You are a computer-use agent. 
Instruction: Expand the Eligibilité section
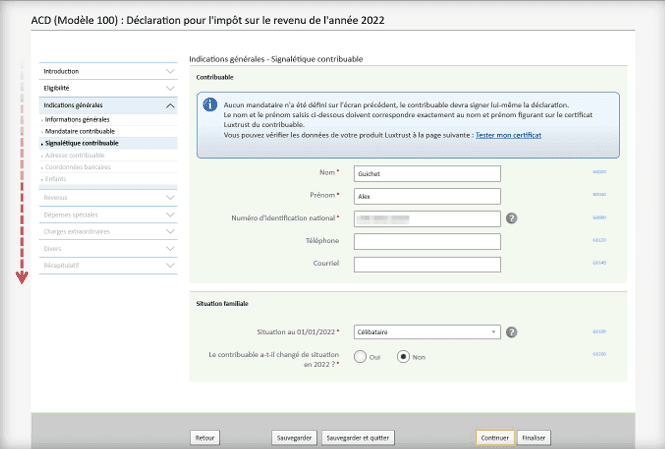tap(108, 88)
